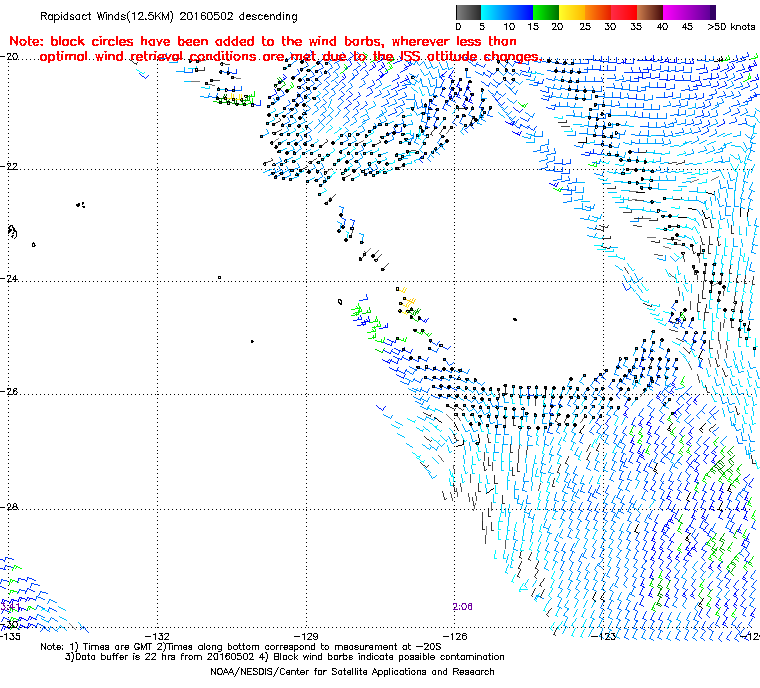Click the magenta 40-45 knots legend segment
The image size is (760, 688).
[x=676, y=12]
